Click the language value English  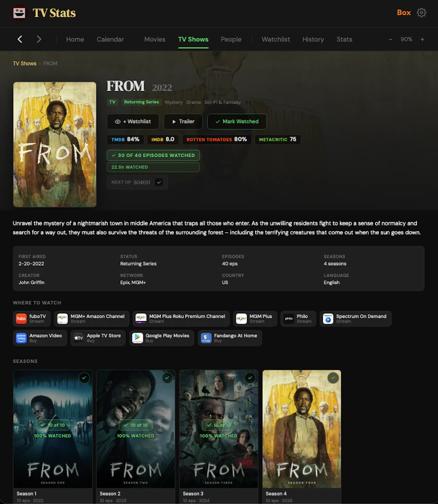[x=332, y=283]
